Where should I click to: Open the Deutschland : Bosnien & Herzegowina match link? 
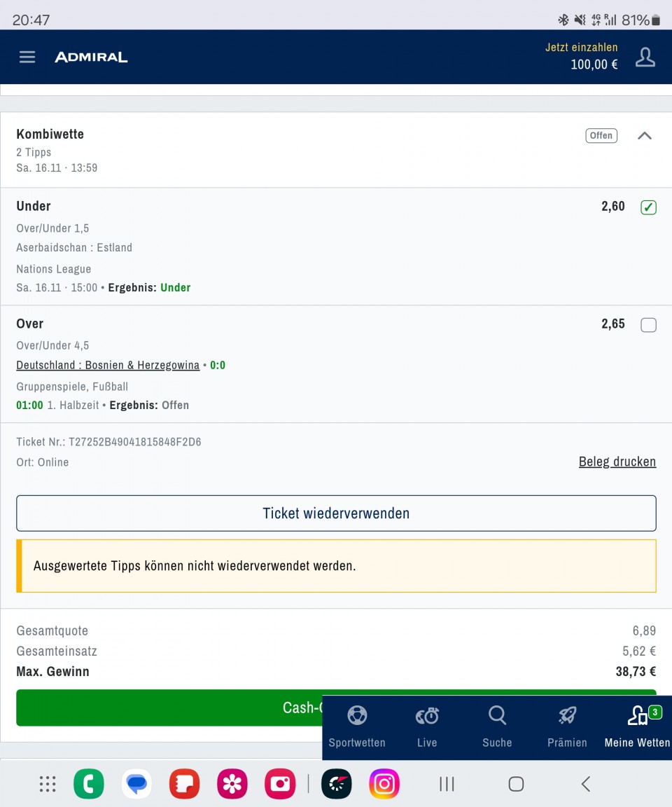click(108, 365)
